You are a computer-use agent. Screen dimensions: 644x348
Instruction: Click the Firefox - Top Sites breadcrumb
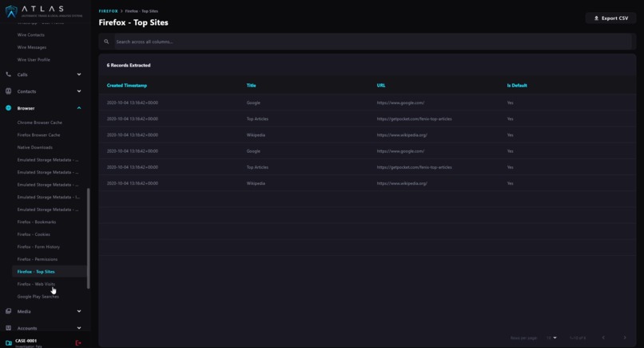click(x=141, y=11)
